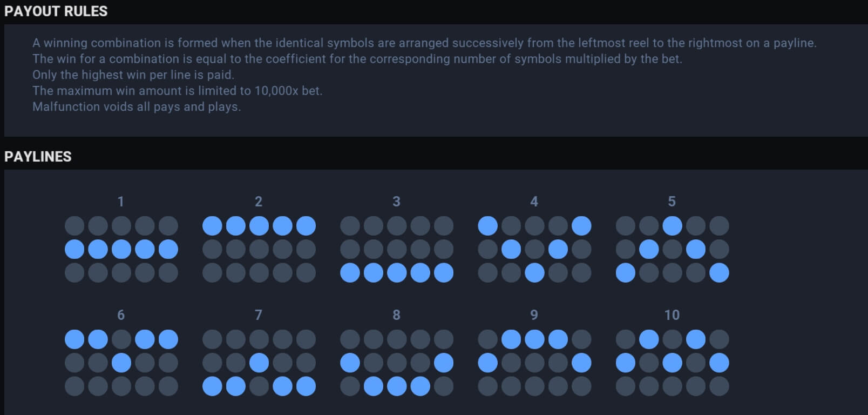The image size is (868, 415).
Task: Open payline 4 V-shaped diagram
Action: click(x=534, y=249)
